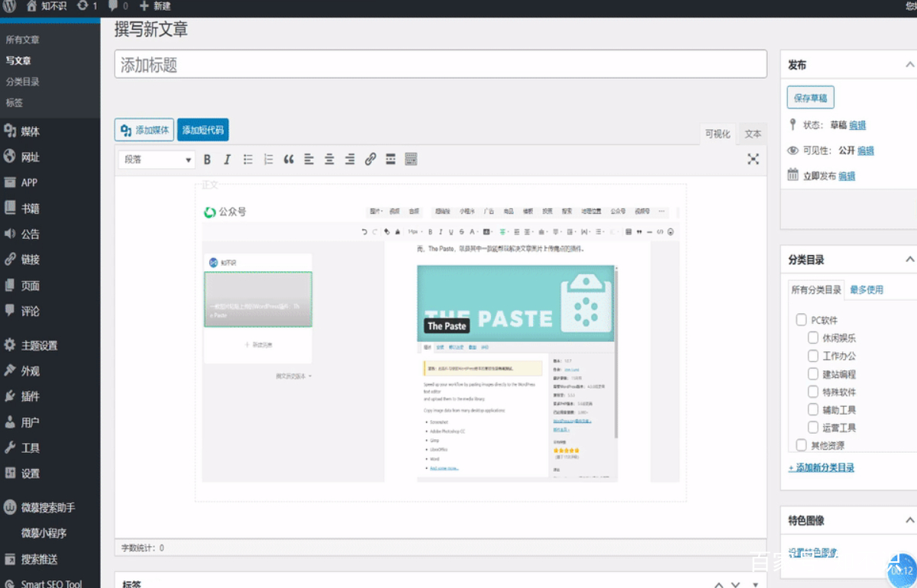Check the 其他资源 category
Viewport: 917px width, 588px height.
point(801,444)
